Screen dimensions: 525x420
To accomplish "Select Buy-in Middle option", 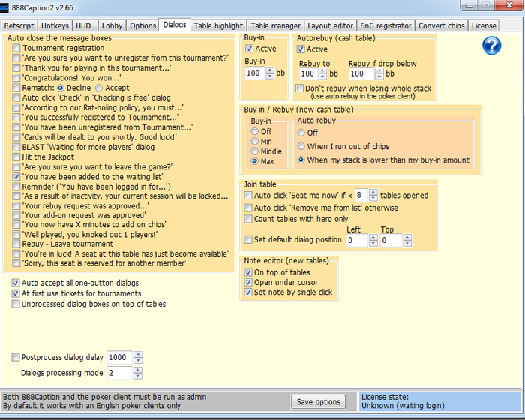I will pyautogui.click(x=255, y=151).
